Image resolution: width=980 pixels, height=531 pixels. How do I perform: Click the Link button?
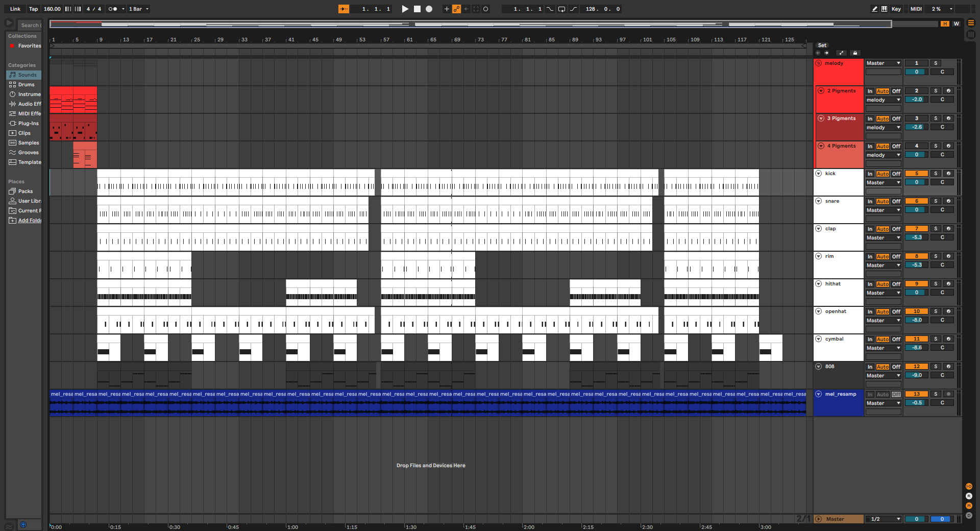[15, 9]
